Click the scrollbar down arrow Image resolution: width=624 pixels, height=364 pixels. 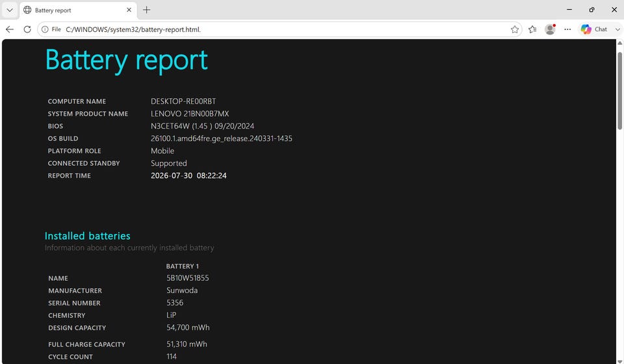click(619, 361)
